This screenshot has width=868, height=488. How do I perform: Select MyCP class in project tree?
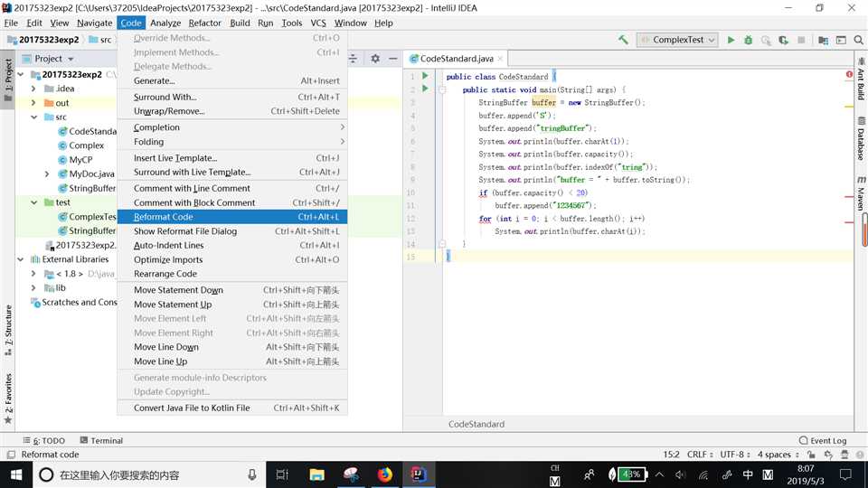point(75,160)
